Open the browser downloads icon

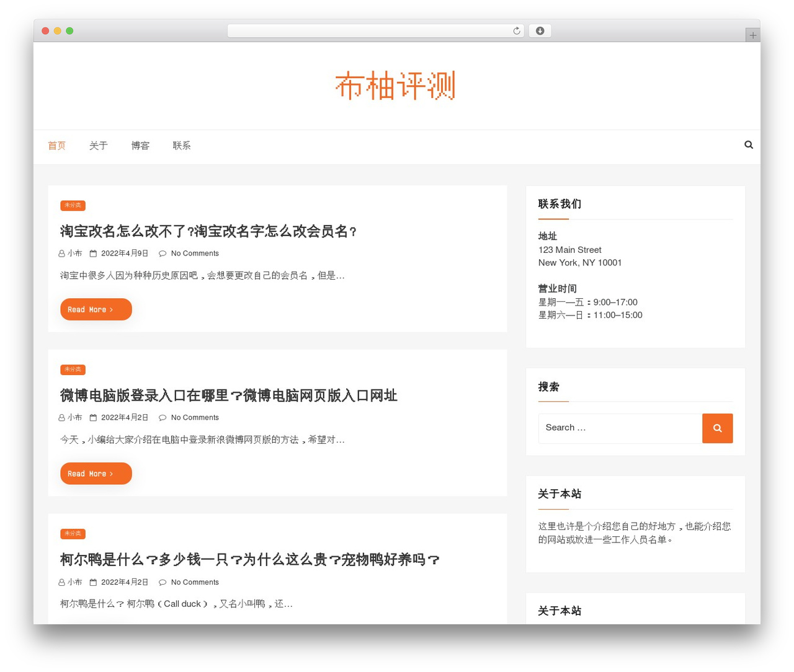(540, 31)
